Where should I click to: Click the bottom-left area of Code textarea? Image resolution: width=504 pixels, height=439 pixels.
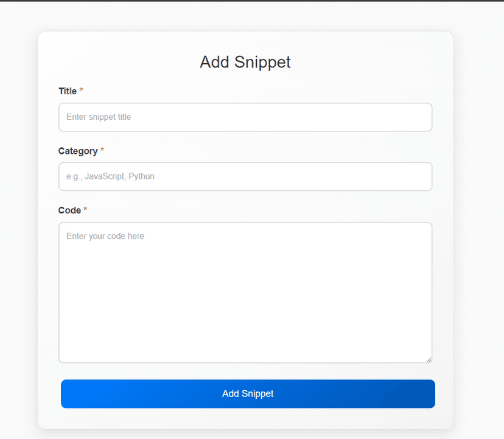(70, 353)
